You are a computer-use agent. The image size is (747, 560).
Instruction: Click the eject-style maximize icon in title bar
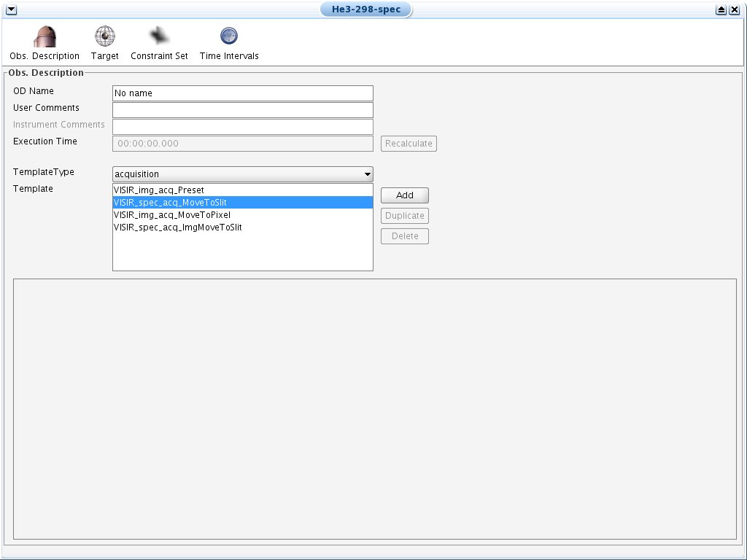[721, 9]
